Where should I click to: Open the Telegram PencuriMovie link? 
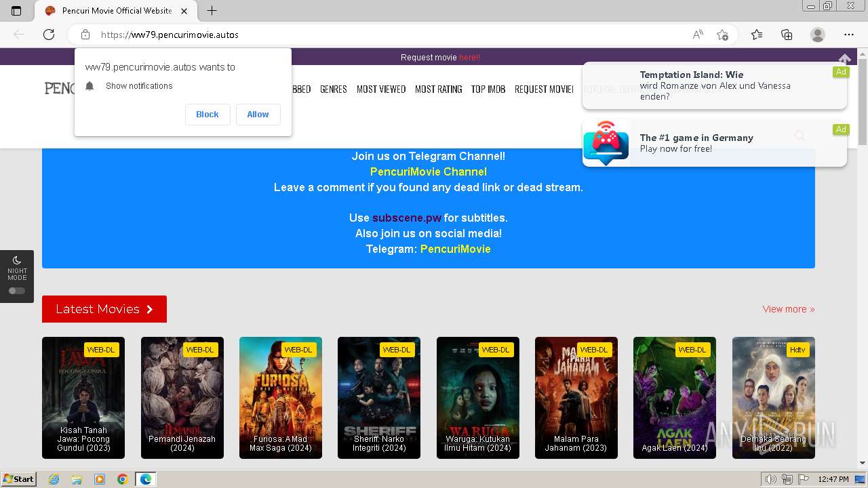(x=456, y=249)
